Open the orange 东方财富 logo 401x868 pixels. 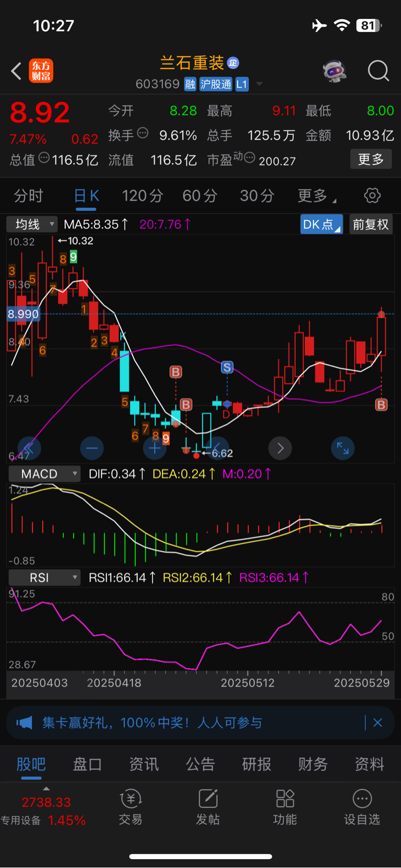point(41,71)
